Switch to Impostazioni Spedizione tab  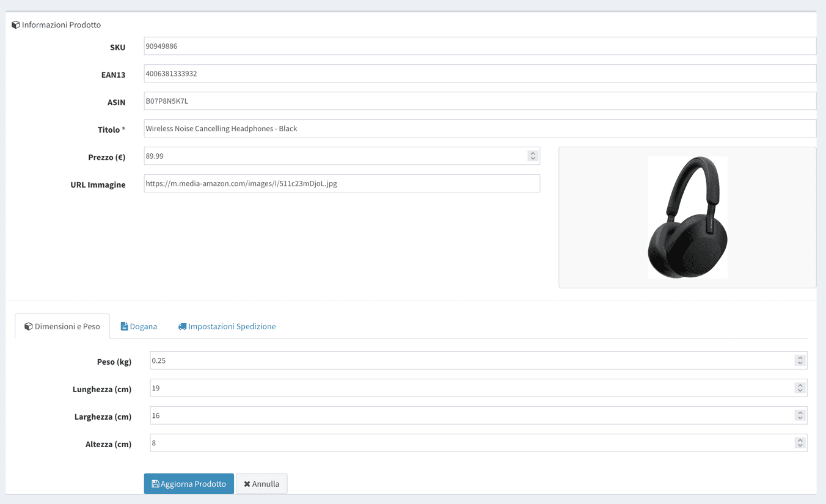click(x=227, y=327)
